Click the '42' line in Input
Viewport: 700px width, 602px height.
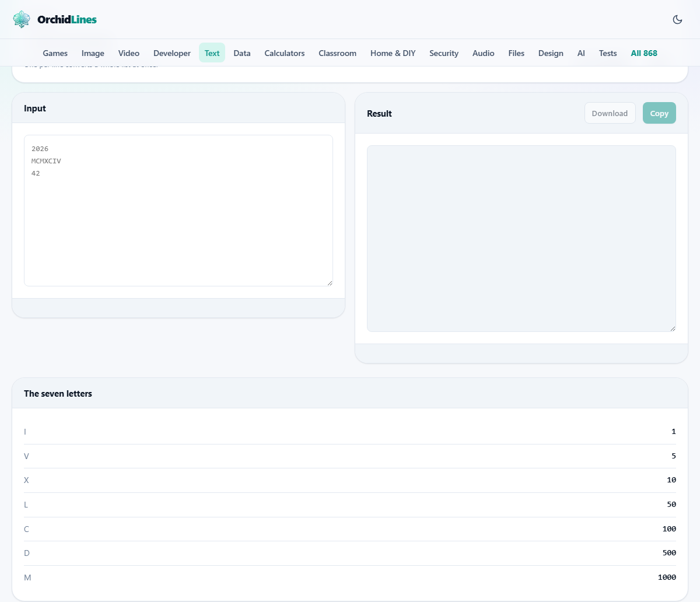[x=36, y=173]
